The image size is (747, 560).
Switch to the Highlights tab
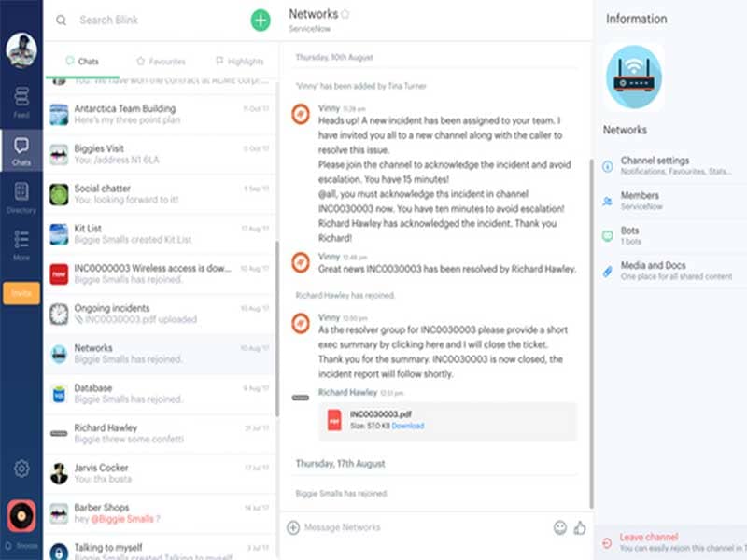click(x=240, y=61)
